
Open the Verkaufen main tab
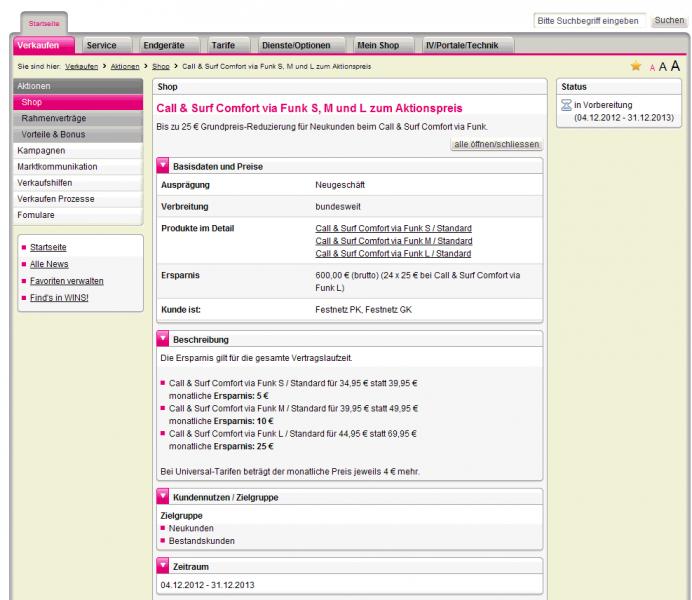[x=43, y=45]
